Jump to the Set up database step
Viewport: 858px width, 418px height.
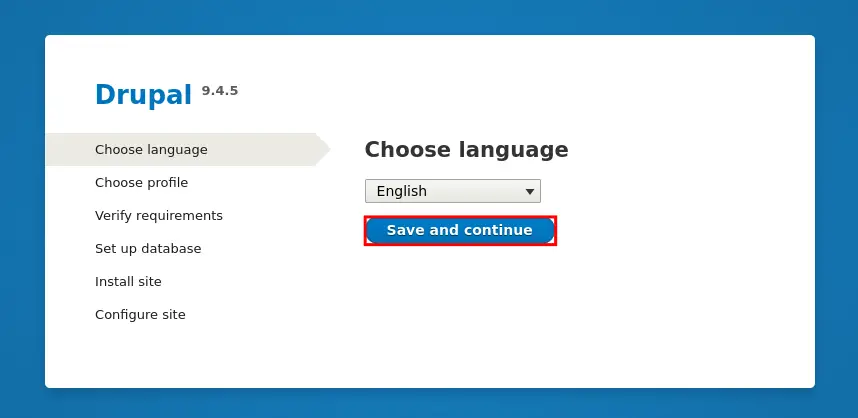(x=148, y=248)
